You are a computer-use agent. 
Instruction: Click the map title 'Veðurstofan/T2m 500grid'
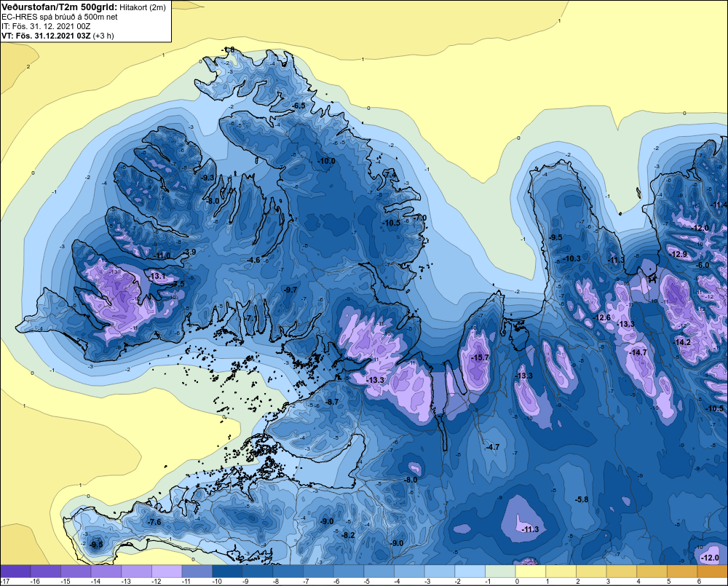tap(58, 7)
